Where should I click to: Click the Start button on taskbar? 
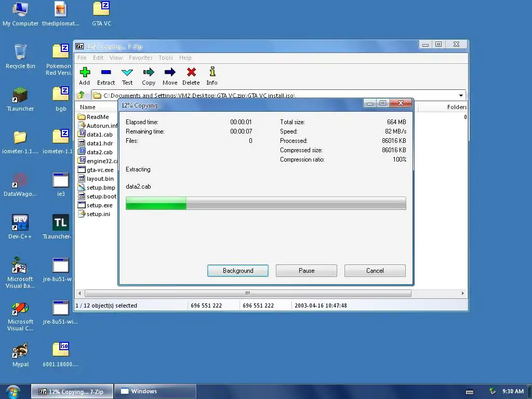(13, 392)
